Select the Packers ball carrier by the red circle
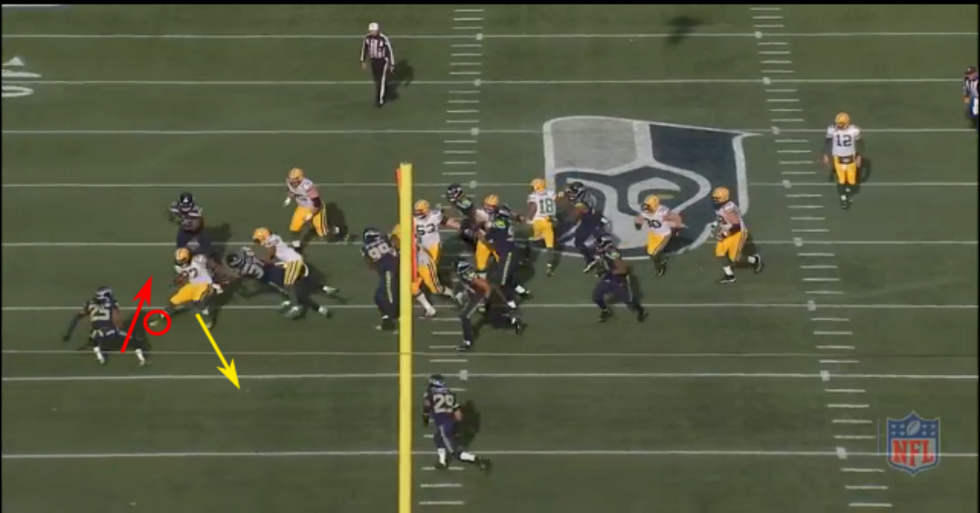Viewport: 980px width, 513px height. coord(193,280)
